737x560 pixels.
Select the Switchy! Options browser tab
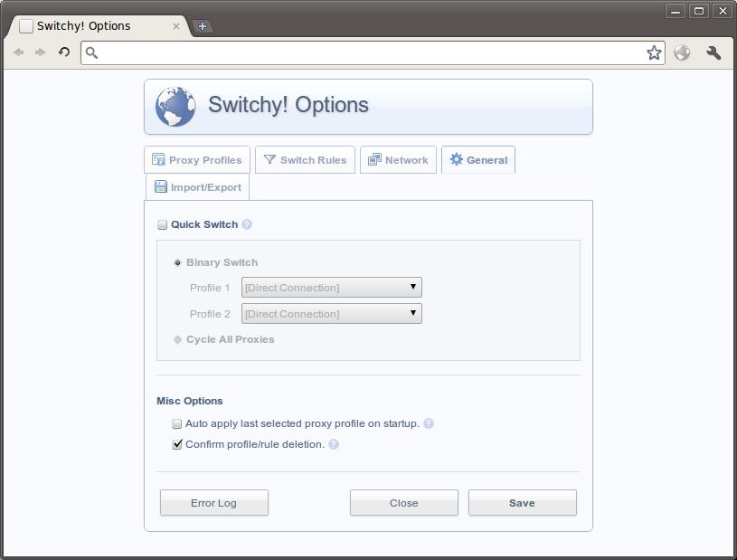coord(97,26)
